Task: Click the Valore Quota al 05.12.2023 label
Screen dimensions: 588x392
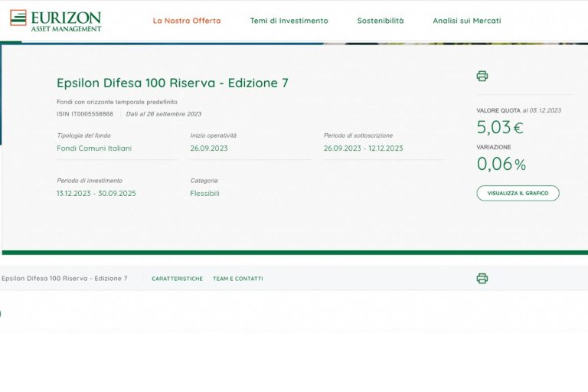Action: click(518, 110)
